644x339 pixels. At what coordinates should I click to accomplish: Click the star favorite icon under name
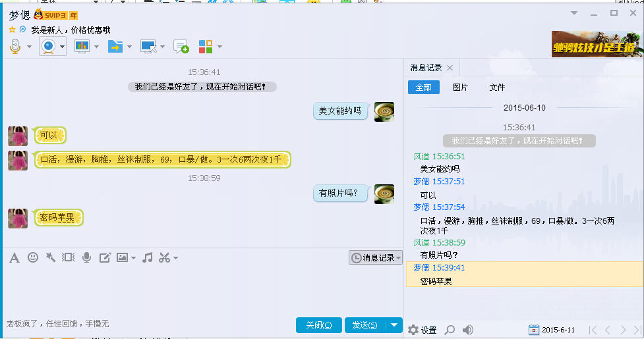[12, 30]
